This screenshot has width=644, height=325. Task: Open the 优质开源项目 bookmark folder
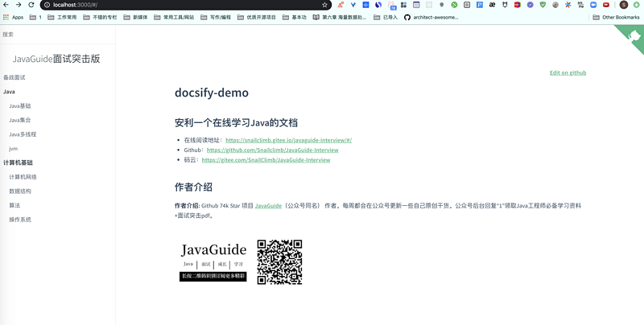(x=257, y=17)
